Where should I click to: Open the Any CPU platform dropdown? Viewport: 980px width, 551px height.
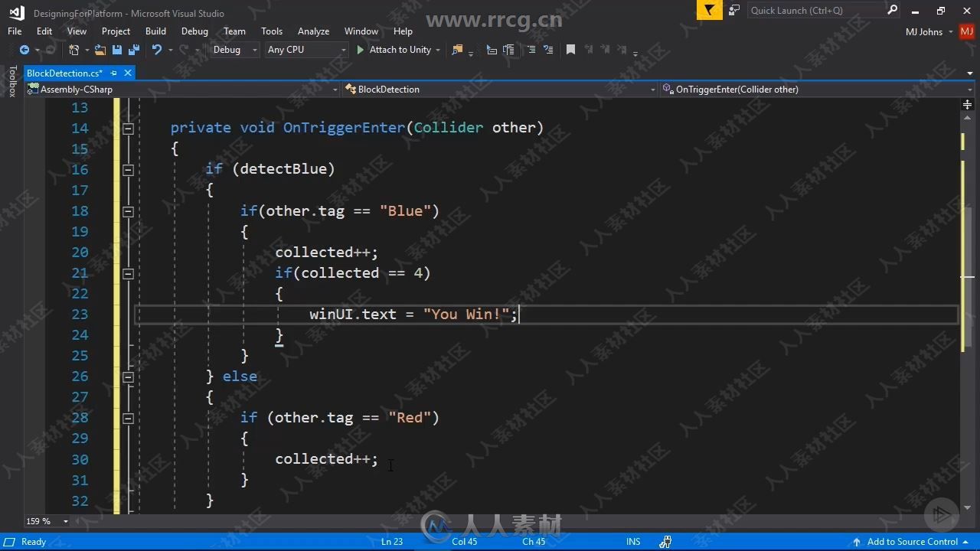306,50
